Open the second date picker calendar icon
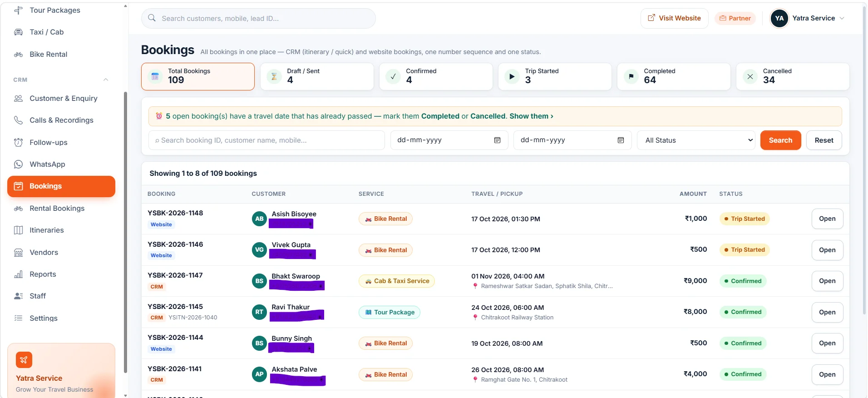 click(x=621, y=140)
